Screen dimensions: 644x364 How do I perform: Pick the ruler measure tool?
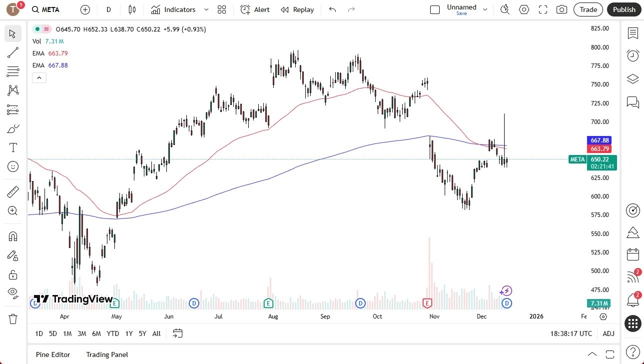13,192
